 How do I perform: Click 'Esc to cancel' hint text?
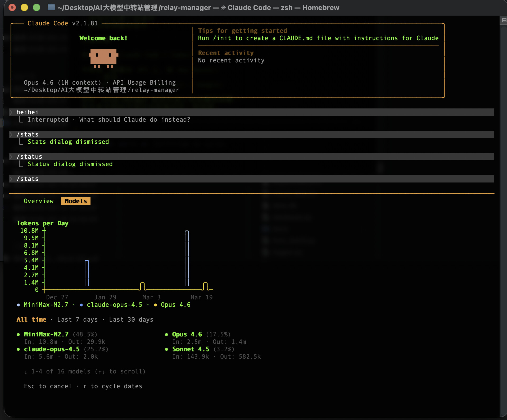click(x=48, y=386)
